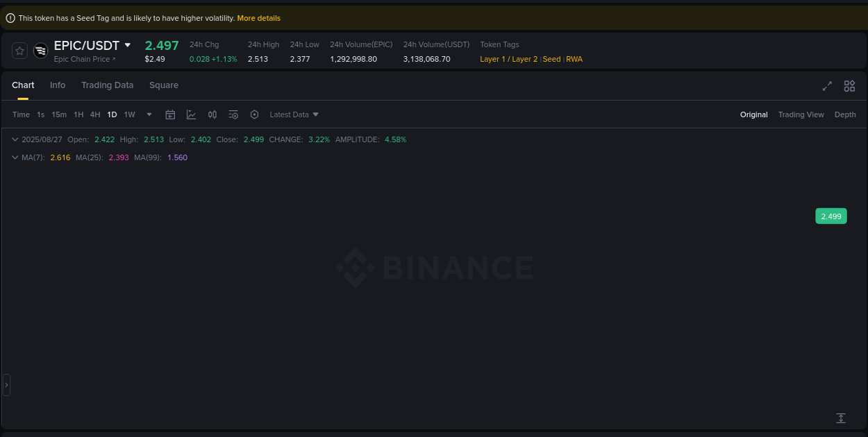Open More details about the Seed Tag
Image resolution: width=868 pixels, height=437 pixels.
(x=258, y=18)
